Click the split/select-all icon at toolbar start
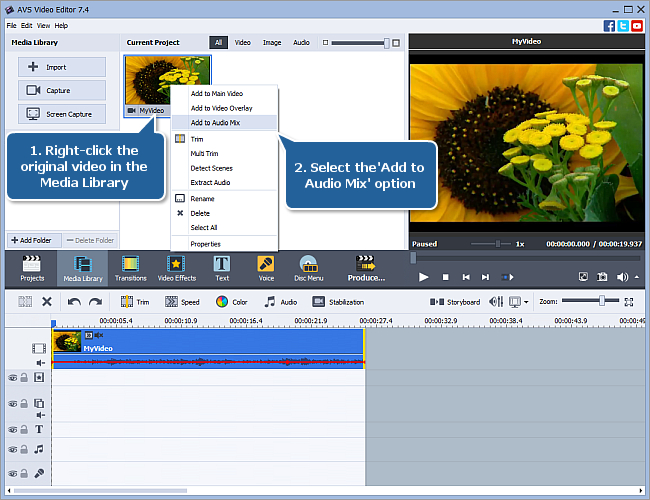650x500 pixels. [x=25, y=302]
